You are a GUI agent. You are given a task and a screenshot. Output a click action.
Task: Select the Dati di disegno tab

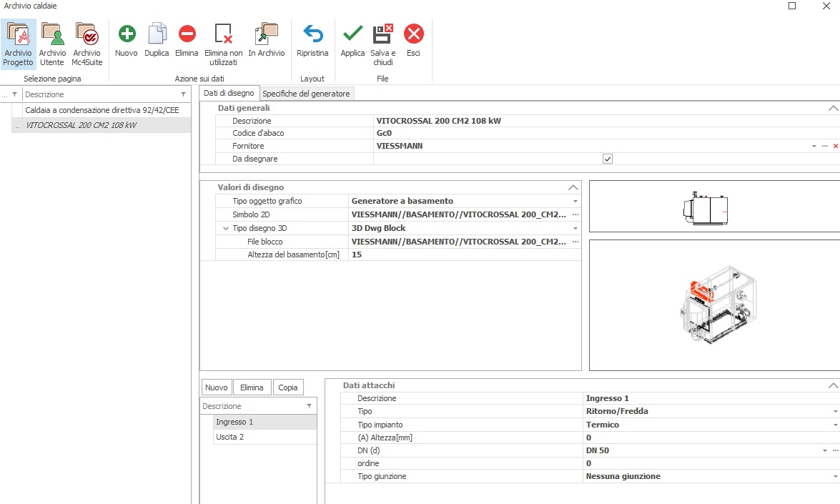pos(229,93)
